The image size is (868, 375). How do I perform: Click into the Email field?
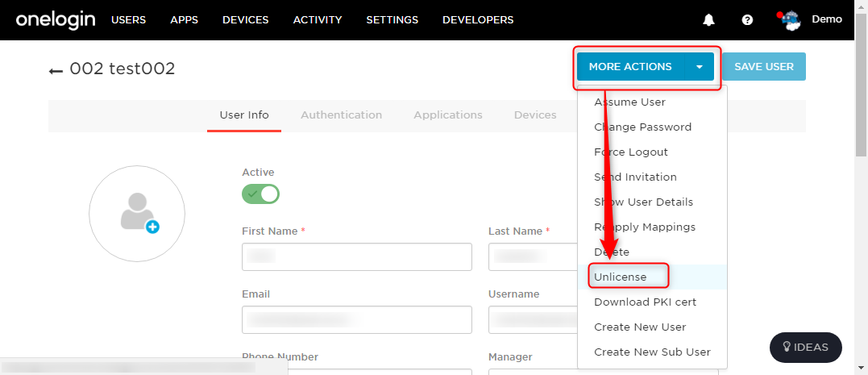(x=357, y=319)
